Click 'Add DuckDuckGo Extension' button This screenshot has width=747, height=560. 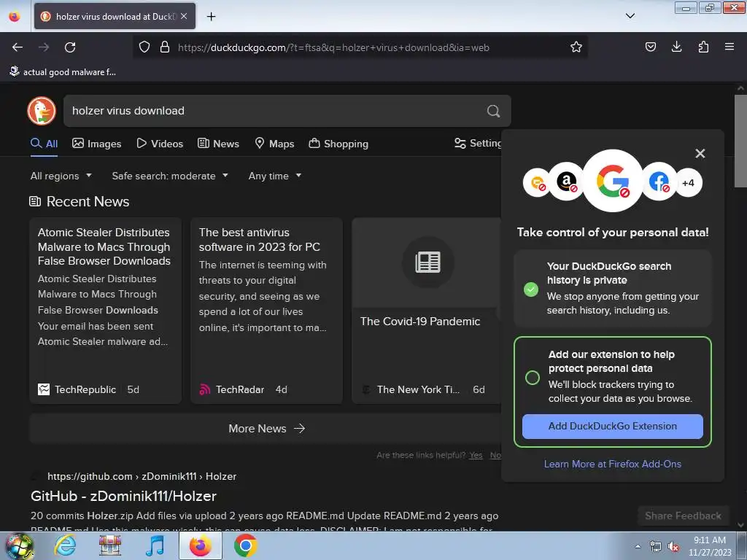point(612,426)
